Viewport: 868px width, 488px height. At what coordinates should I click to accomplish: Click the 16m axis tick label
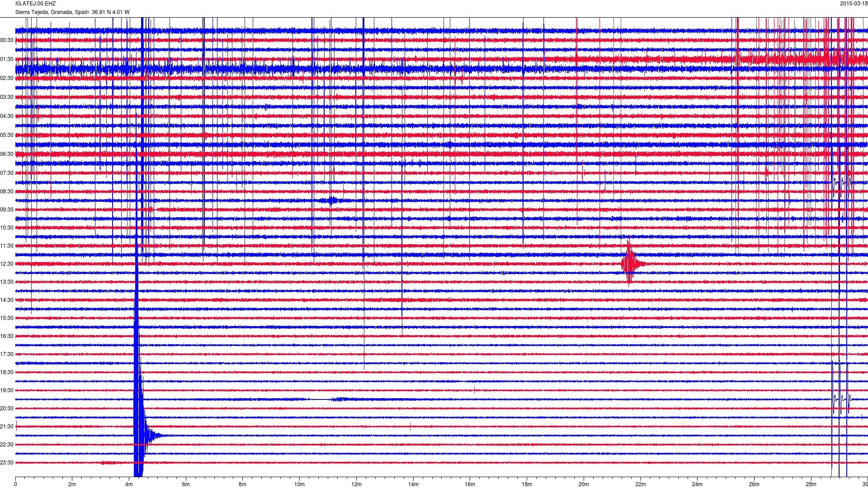470,484
